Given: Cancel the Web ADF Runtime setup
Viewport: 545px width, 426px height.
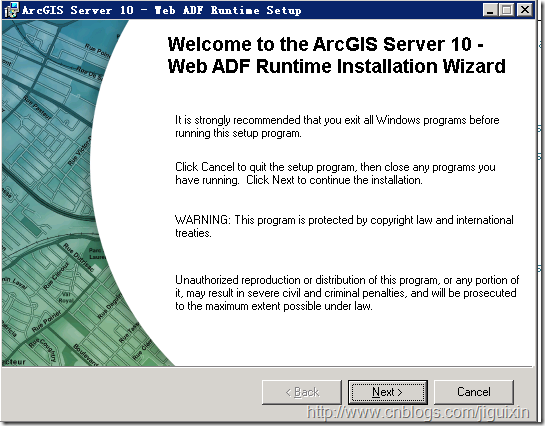Looking at the screenshot, I should [474, 392].
